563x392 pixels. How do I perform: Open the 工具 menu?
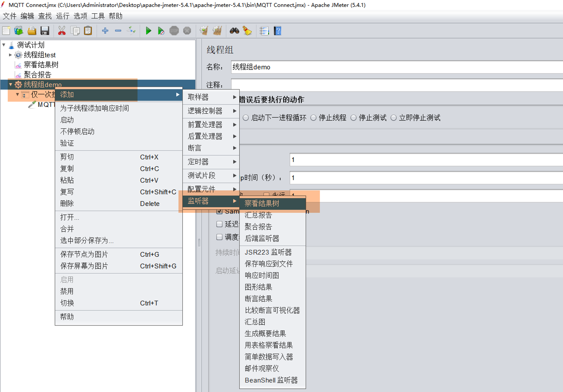(x=98, y=16)
